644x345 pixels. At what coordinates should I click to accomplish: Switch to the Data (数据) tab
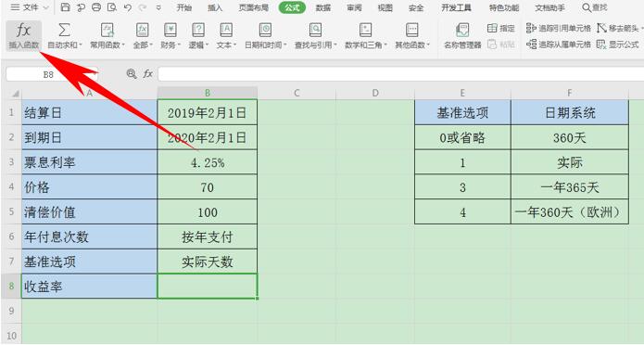point(323,7)
